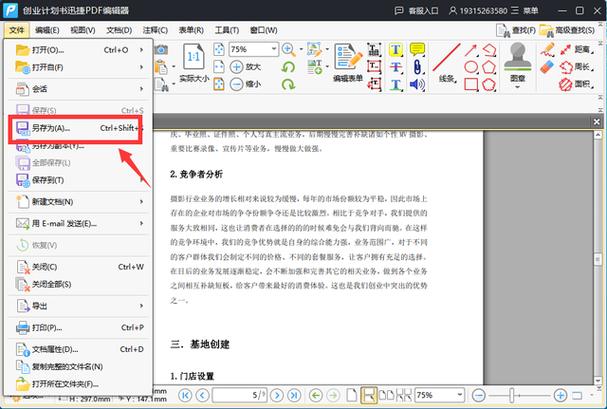Select the yellow sticky note comment tool
The image size is (607, 409).
click(417, 50)
